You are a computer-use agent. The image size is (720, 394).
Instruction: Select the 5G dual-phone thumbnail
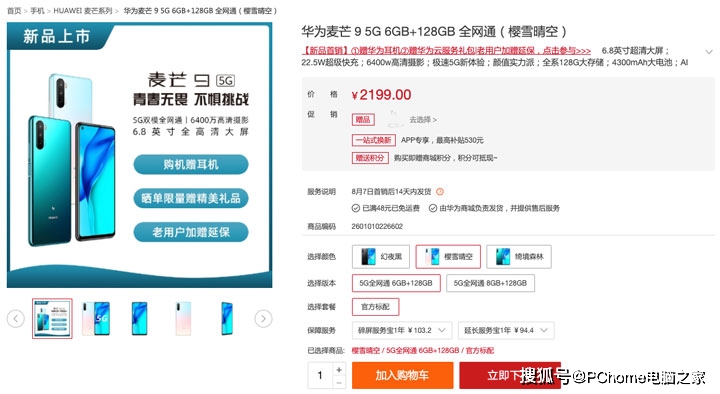pos(96,319)
